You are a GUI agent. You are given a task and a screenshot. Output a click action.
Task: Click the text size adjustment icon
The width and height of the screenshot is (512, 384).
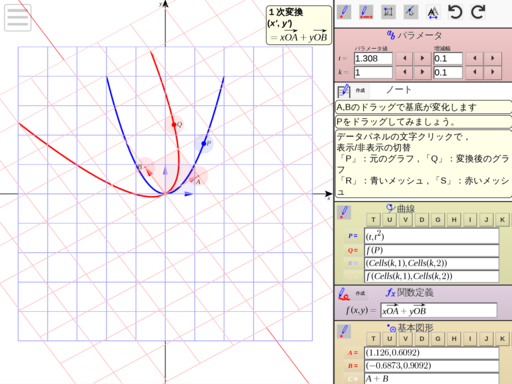click(x=433, y=12)
